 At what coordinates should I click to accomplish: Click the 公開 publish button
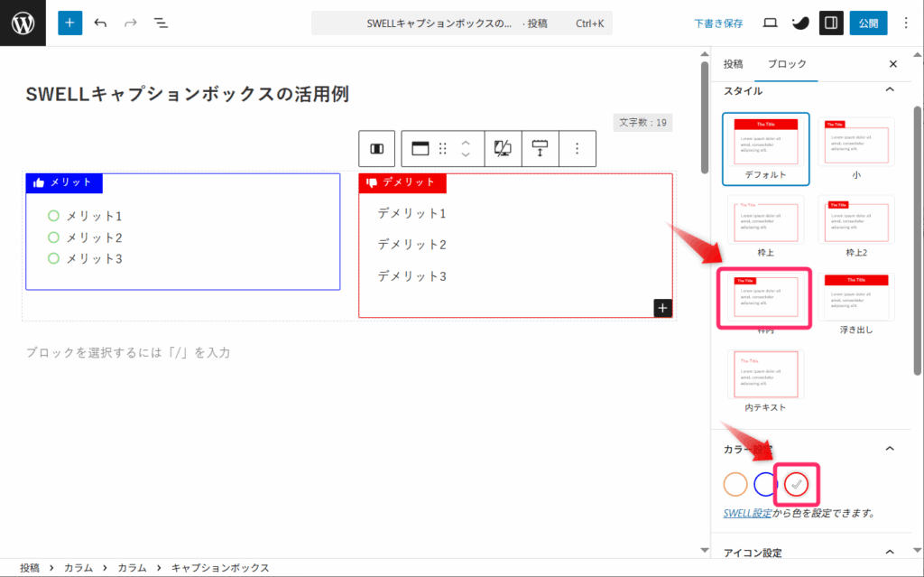[x=868, y=23]
